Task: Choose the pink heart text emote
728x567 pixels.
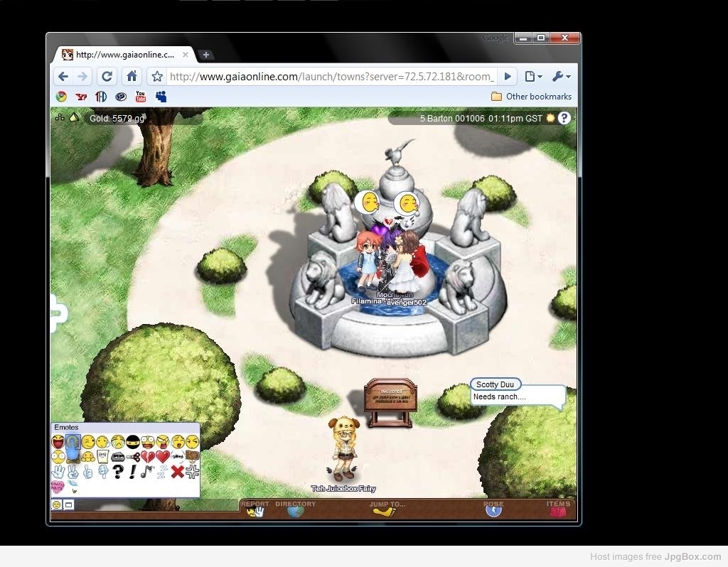Action: pyautogui.click(x=58, y=487)
